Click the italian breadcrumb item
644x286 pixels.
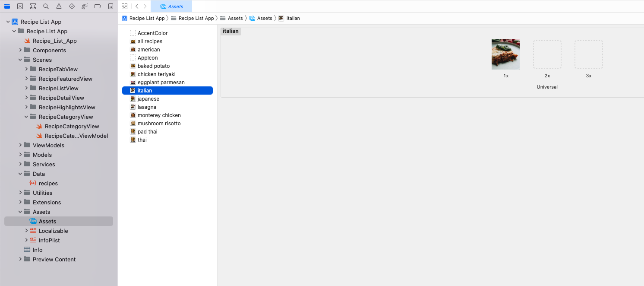tap(289, 18)
